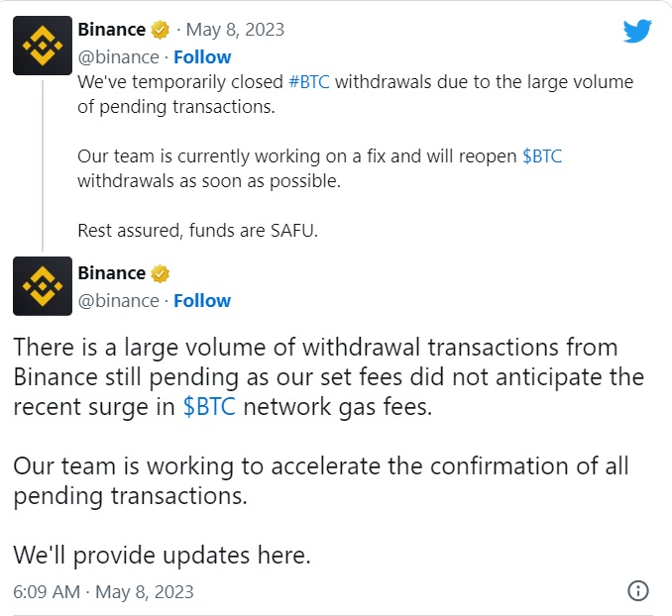Image resolution: width=672 pixels, height=616 pixels.
Task: Click verified badge beside first Binance name
Action: click(161, 30)
